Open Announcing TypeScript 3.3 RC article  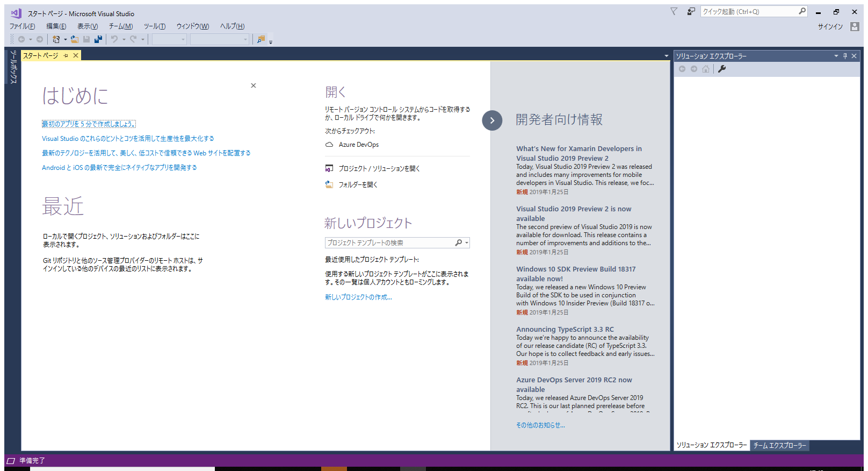tap(565, 329)
